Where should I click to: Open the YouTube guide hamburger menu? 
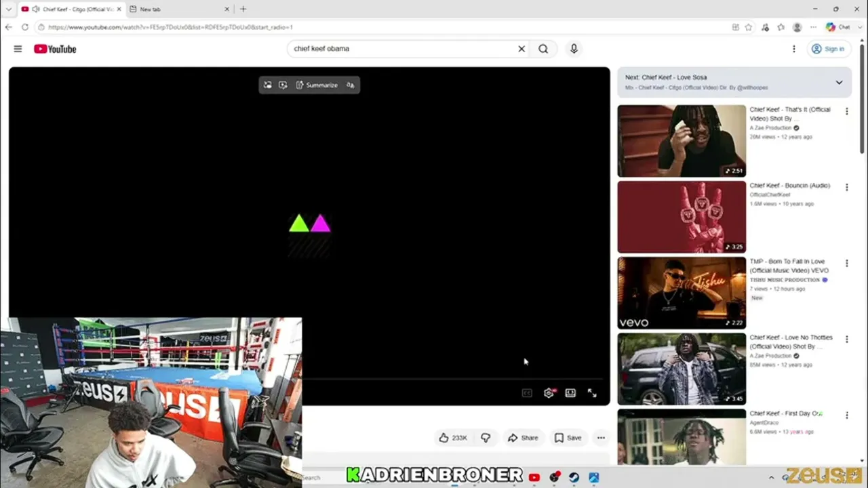(18, 49)
